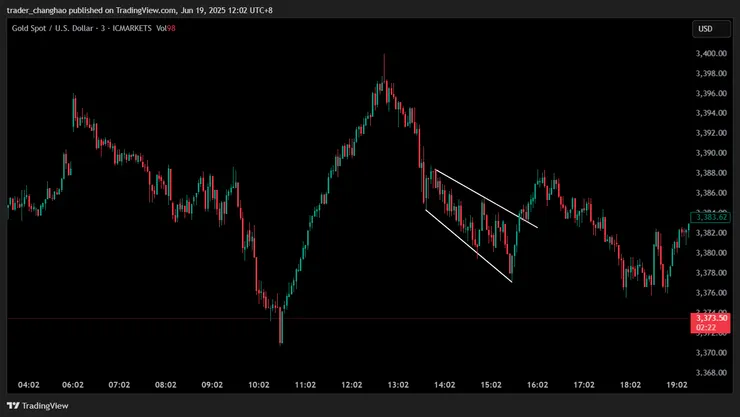Click the 15:02 time axis label
This screenshot has height=417, width=740.
tap(491, 385)
